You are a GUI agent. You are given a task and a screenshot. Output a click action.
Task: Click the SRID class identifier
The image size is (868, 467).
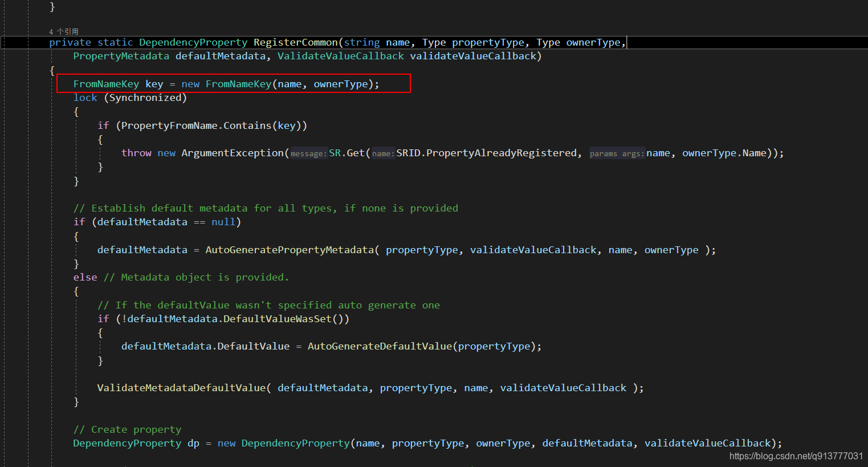pos(408,153)
